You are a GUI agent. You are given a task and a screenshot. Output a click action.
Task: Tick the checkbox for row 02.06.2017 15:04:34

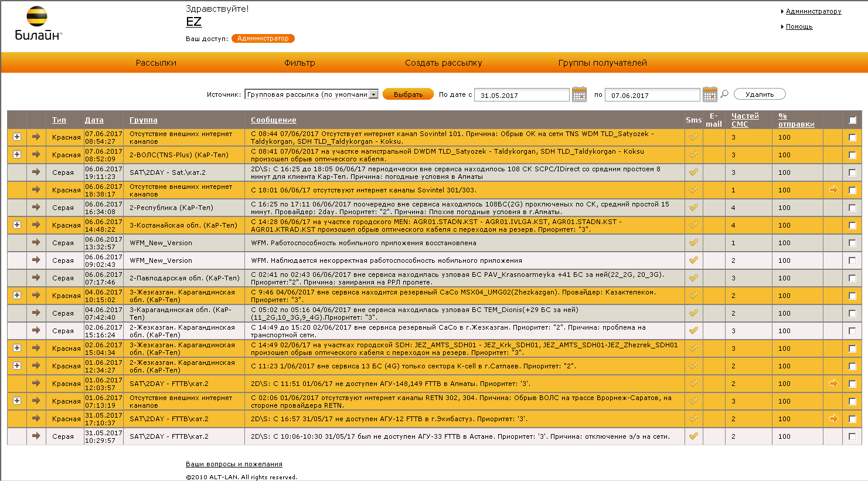click(852, 348)
